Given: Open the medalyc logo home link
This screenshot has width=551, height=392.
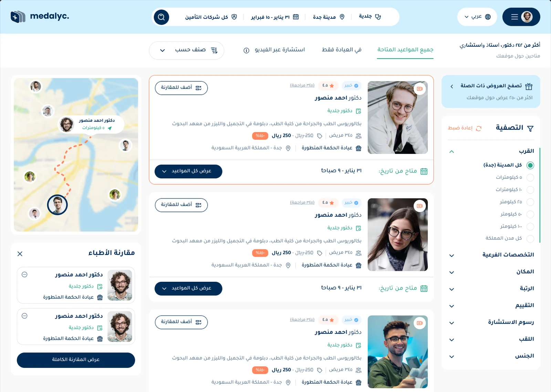Looking at the screenshot, I should coord(40,17).
